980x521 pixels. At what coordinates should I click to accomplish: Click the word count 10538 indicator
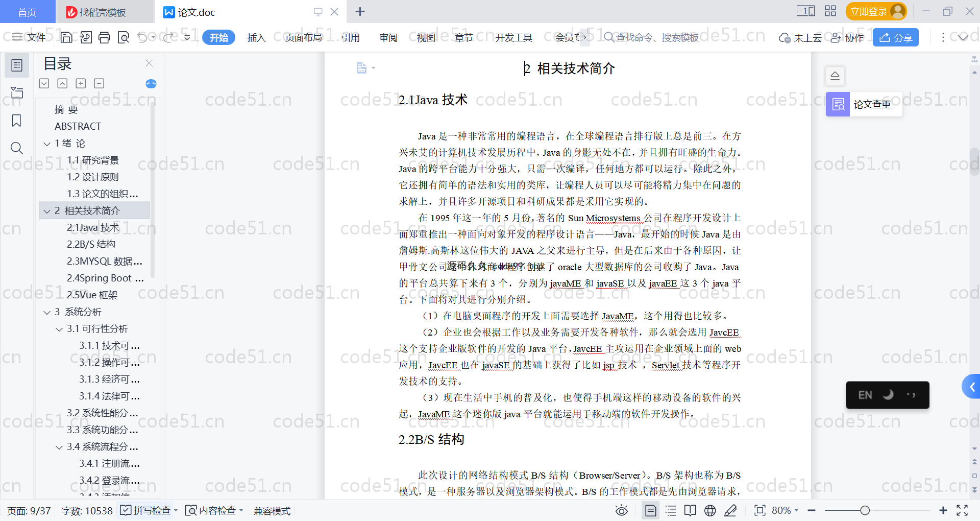(87, 511)
